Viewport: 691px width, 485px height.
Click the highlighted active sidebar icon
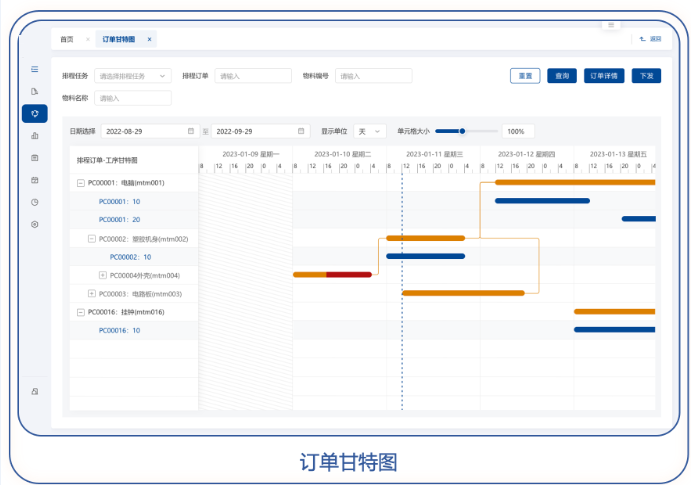(34, 113)
